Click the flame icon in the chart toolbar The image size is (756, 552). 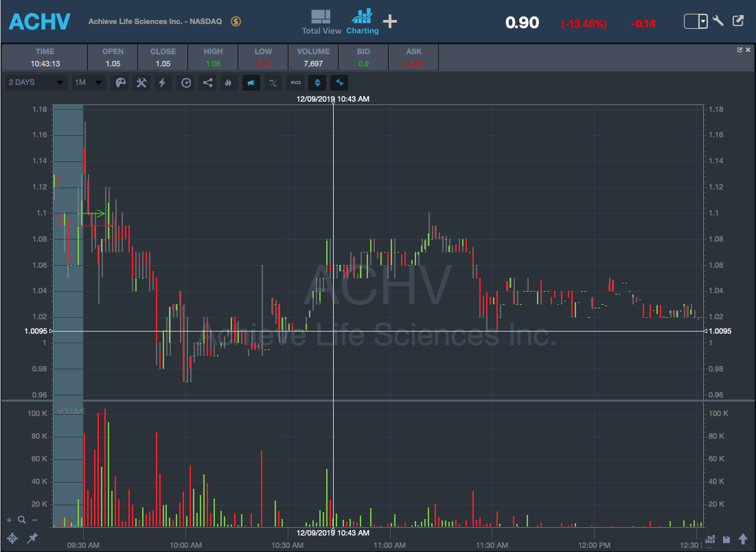[228, 82]
